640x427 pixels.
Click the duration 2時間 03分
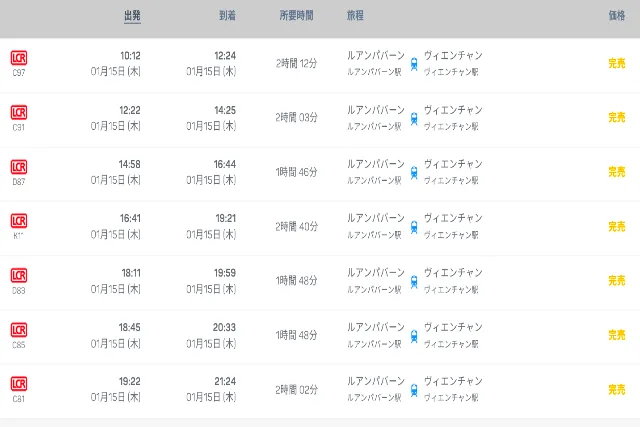click(x=296, y=118)
